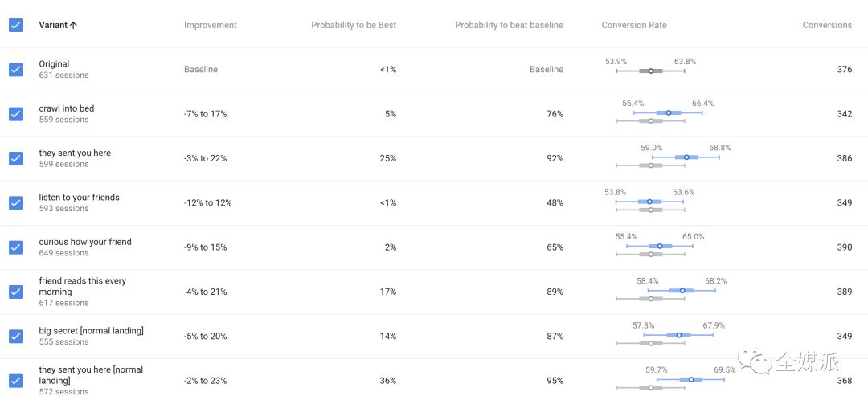Click 'curious how your friend' conversion rate bar
The image size is (868, 400).
coord(661,246)
